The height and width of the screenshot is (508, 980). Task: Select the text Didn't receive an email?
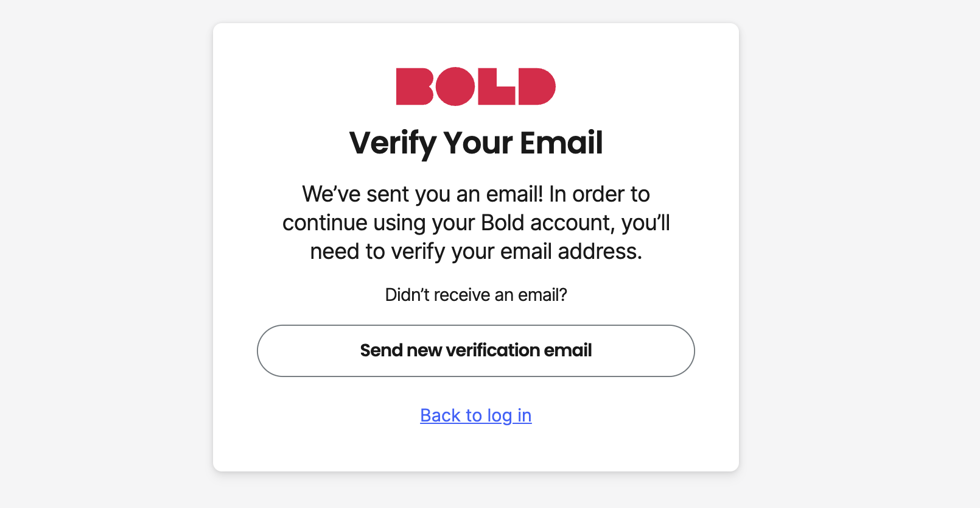tap(475, 295)
